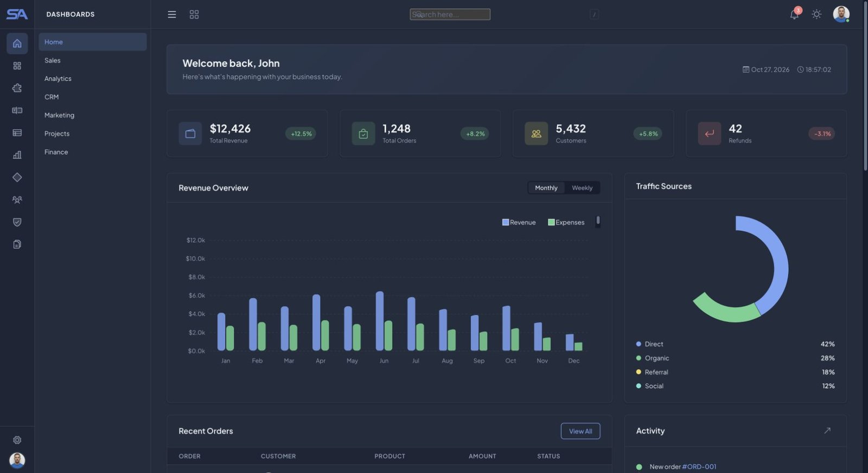Toggle the hamburger menu in top bar
This screenshot has width=868, height=473.
pyautogui.click(x=172, y=15)
